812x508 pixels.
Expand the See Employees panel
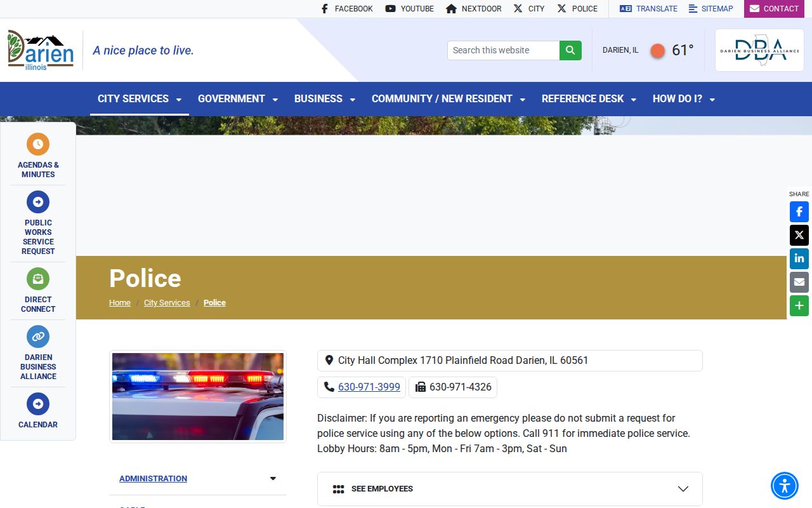pyautogui.click(x=510, y=489)
